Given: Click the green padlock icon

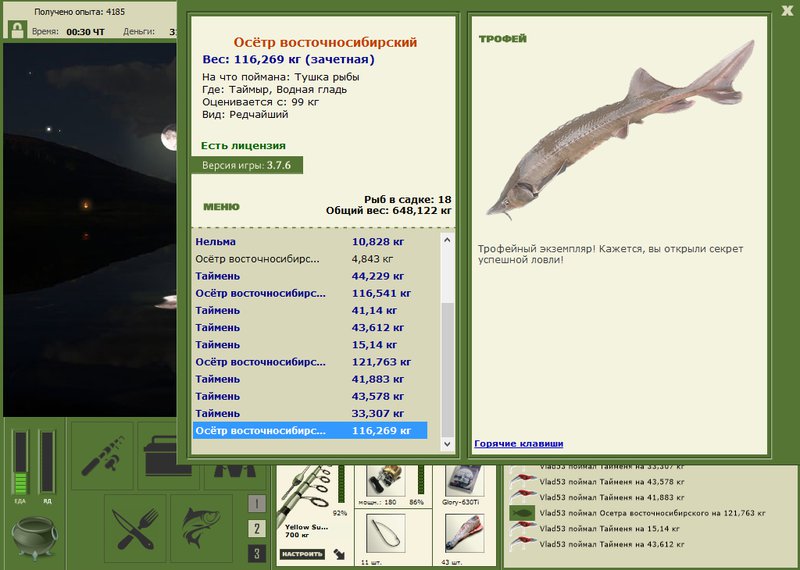Looking at the screenshot, I should pyautogui.click(x=17, y=29).
